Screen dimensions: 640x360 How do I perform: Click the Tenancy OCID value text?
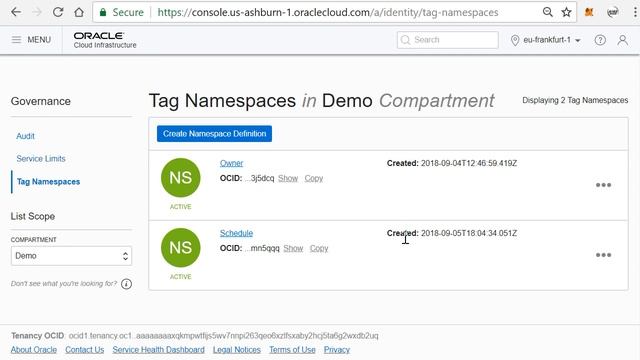223,336
